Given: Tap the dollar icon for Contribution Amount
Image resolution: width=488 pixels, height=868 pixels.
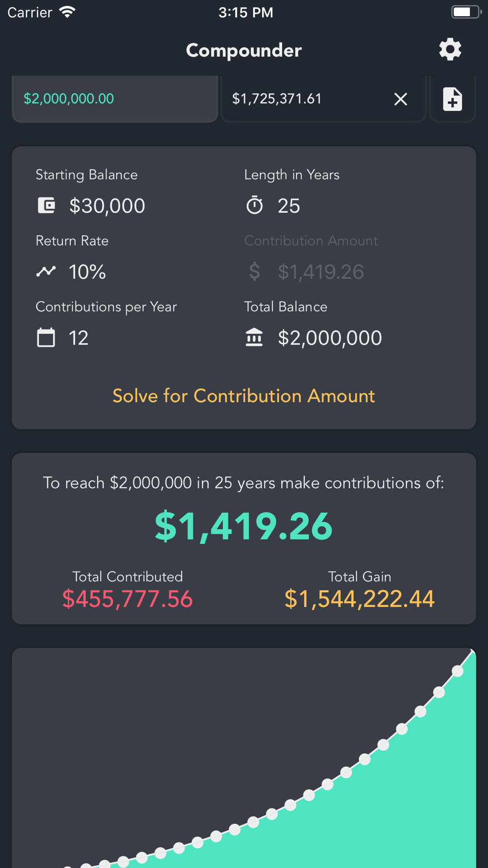Looking at the screenshot, I should (254, 271).
